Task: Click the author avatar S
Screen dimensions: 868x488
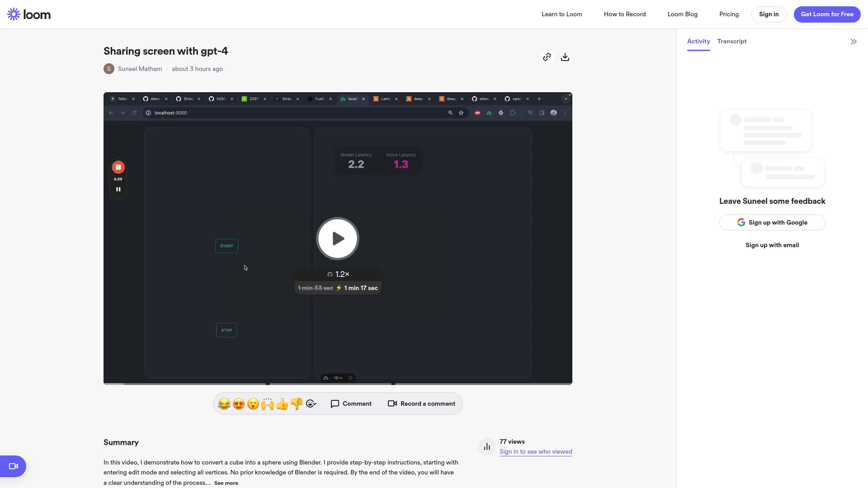Action: [x=108, y=69]
